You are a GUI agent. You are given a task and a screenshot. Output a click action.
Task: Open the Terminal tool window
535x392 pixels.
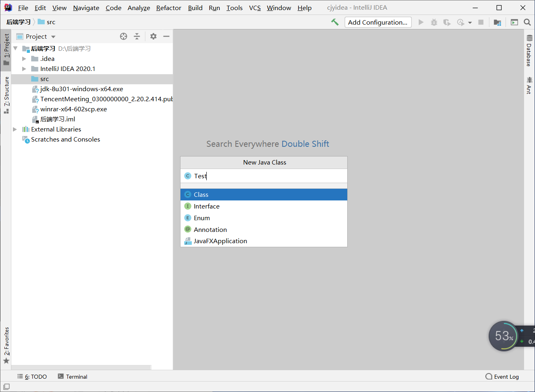pos(73,377)
